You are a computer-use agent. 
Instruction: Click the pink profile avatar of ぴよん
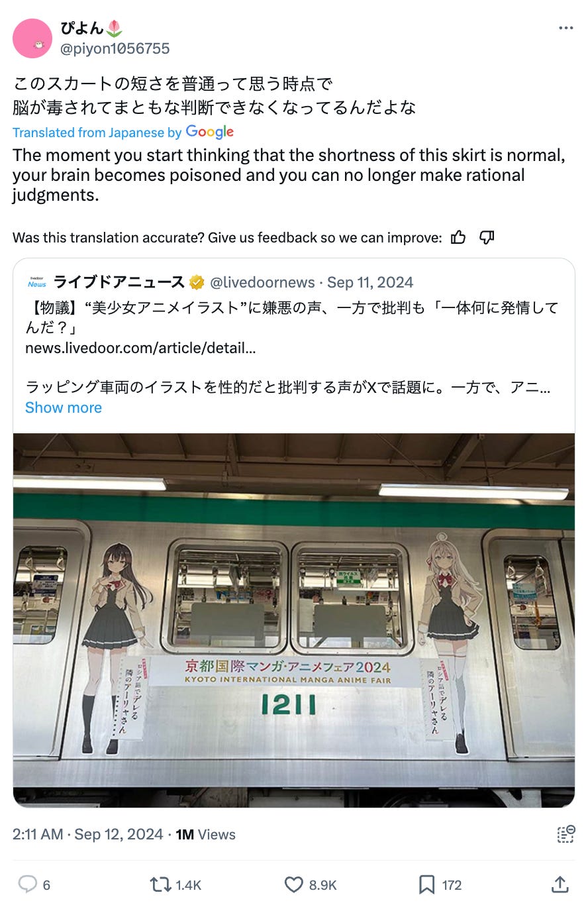pos(32,38)
